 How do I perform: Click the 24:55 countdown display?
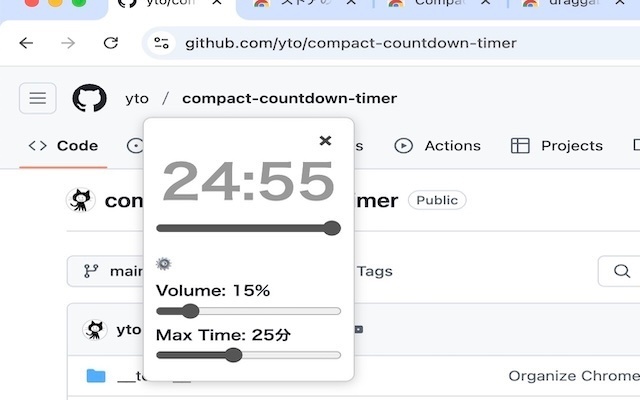pos(248,182)
